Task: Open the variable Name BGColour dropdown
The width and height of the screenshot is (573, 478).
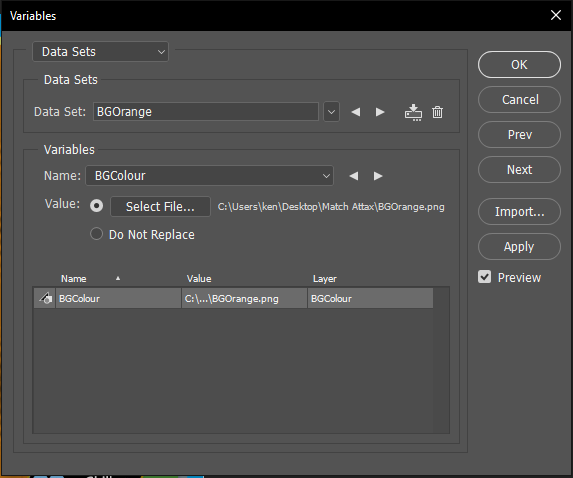Action: pyautogui.click(x=209, y=176)
